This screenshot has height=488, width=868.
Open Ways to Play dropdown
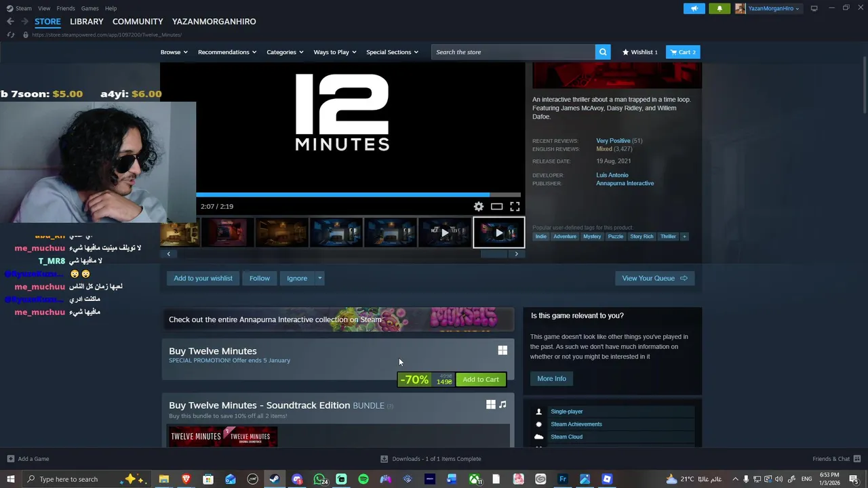pos(335,52)
